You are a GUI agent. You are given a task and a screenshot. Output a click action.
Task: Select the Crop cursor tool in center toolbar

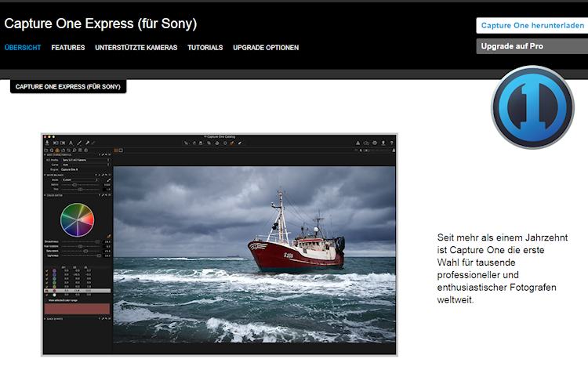(209, 143)
